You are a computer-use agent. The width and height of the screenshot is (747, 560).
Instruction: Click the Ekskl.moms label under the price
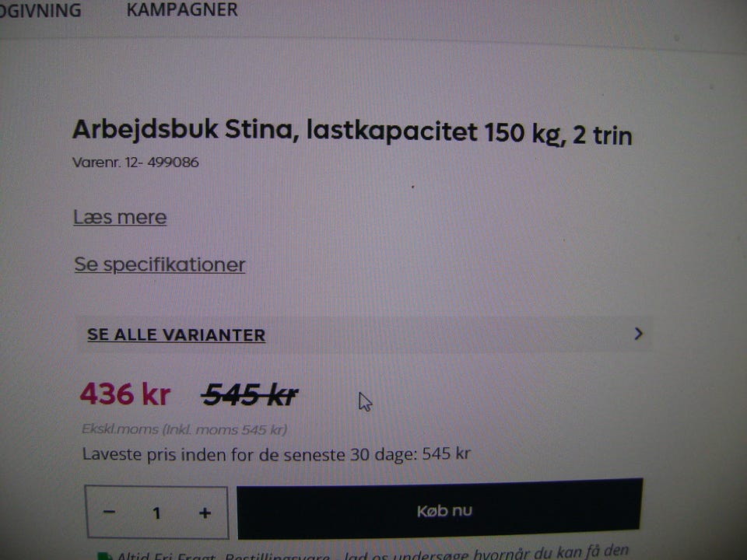120,429
